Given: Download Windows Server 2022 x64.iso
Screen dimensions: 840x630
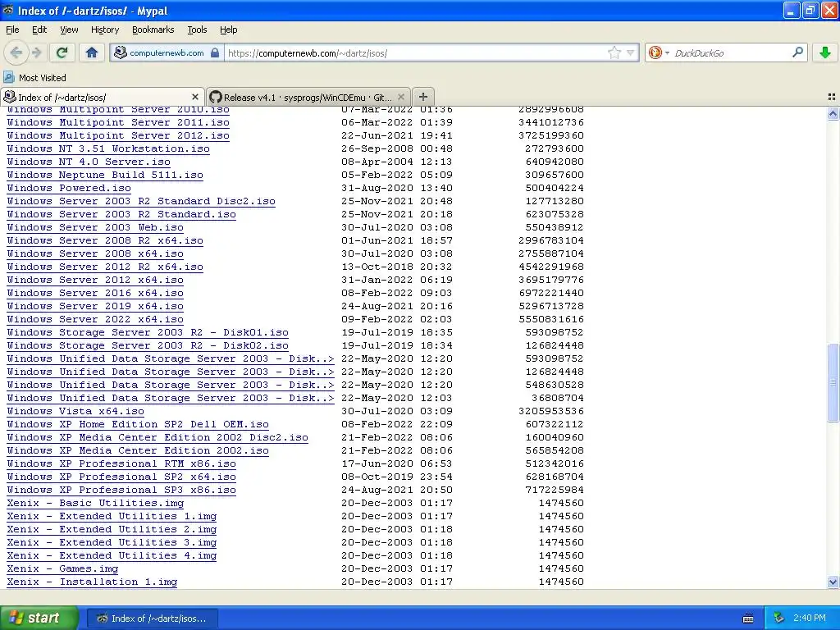Looking at the screenshot, I should (x=95, y=319).
